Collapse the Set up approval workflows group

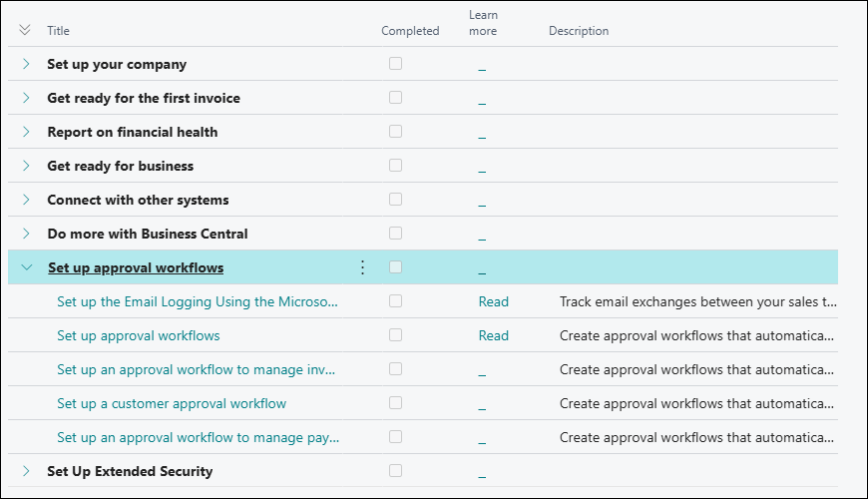[26, 267]
